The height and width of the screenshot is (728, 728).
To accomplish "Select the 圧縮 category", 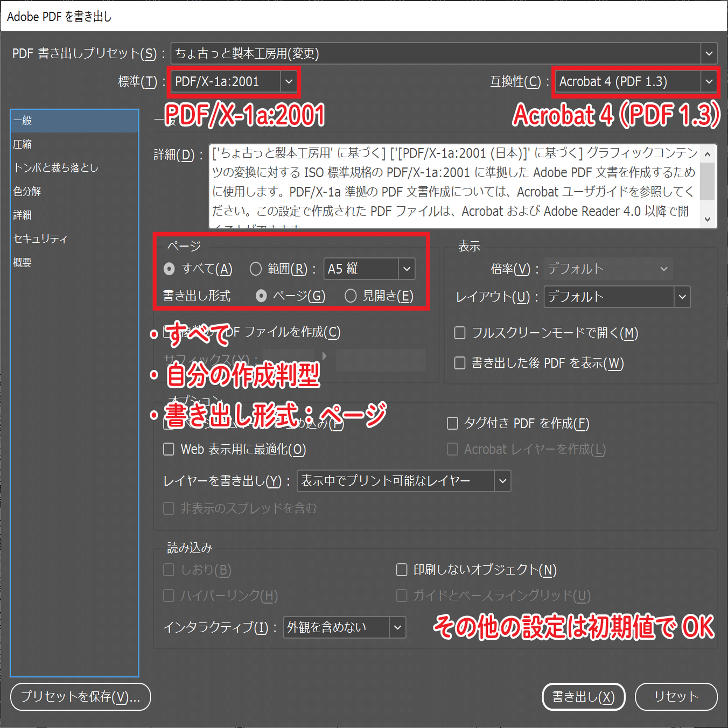I will point(75,144).
